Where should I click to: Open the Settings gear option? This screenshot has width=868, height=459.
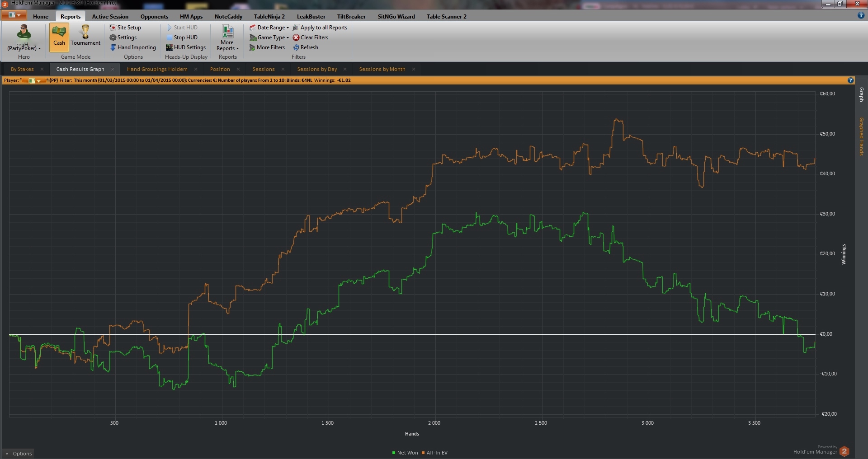pyautogui.click(x=123, y=37)
